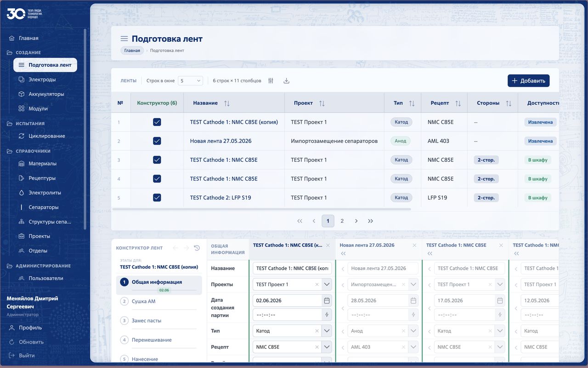Viewport: 588px width, 368px height.
Task: Toggle constructor checkbox for TEST Cathode 2: LFP S19
Action: pos(157,198)
